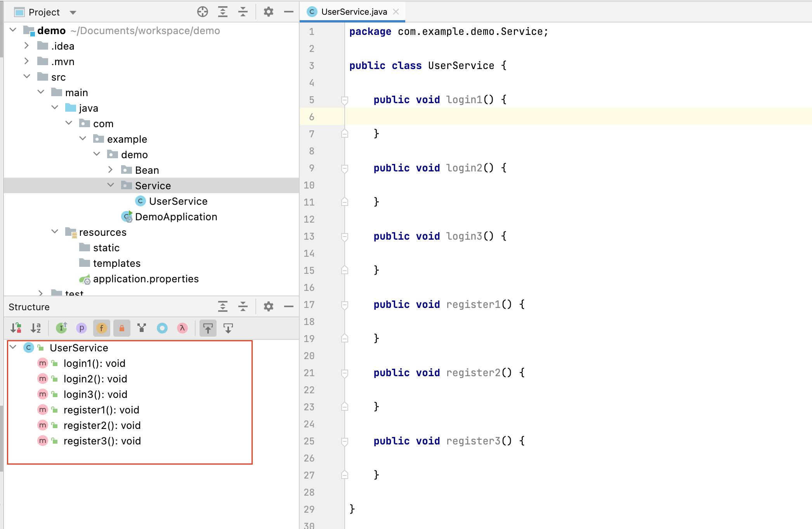Open DemoApplication in the project tree
This screenshot has height=529, width=812.
pyautogui.click(x=175, y=217)
